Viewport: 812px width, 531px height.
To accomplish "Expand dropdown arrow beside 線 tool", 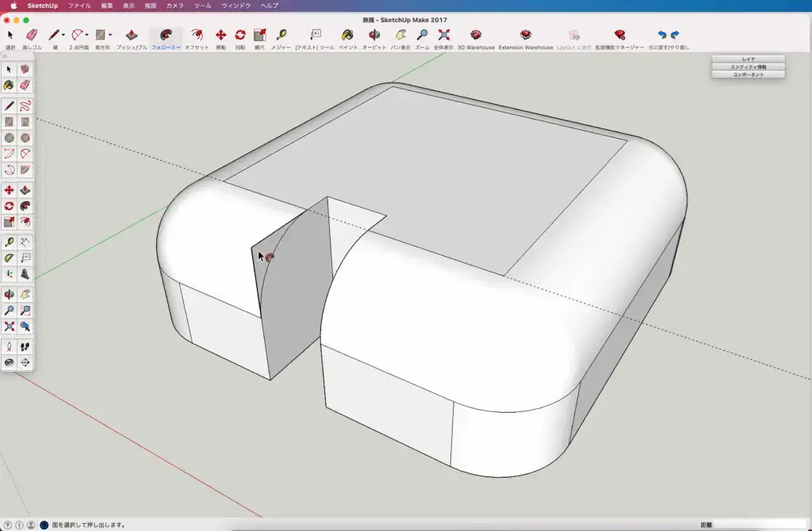I will click(63, 35).
